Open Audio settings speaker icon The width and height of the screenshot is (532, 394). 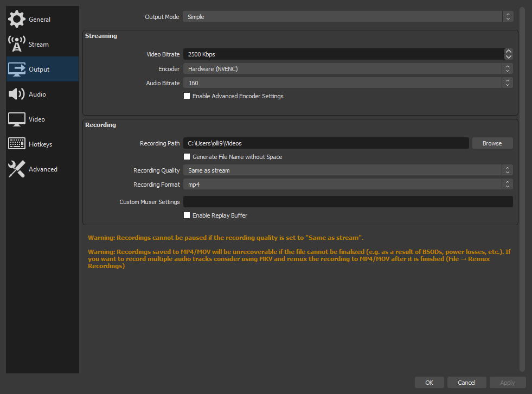tap(17, 94)
